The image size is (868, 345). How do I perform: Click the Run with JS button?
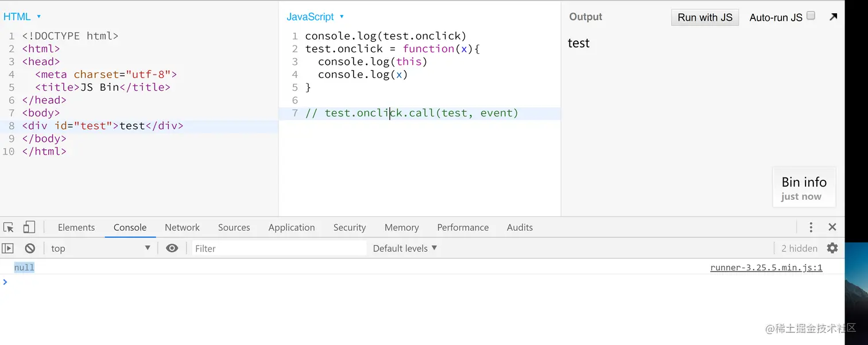point(705,17)
